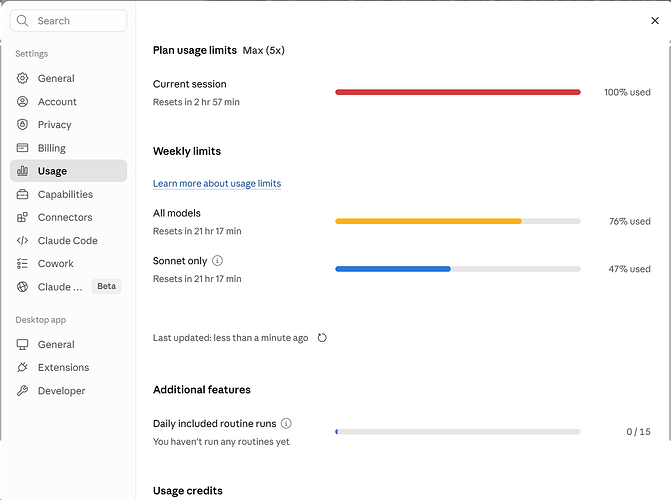Go to Claude Code settings
Screen dimensions: 671x500
(x=68, y=241)
